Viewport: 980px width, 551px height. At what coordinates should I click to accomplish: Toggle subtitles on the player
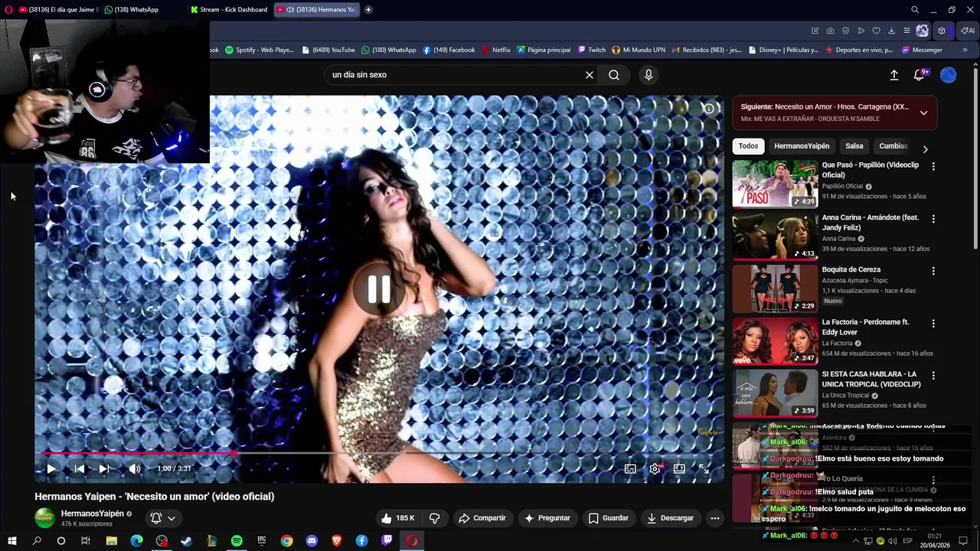[x=630, y=468]
